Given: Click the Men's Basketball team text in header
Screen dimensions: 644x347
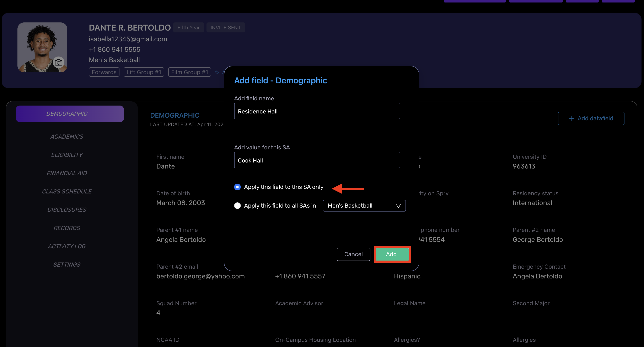Looking at the screenshot, I should (114, 60).
